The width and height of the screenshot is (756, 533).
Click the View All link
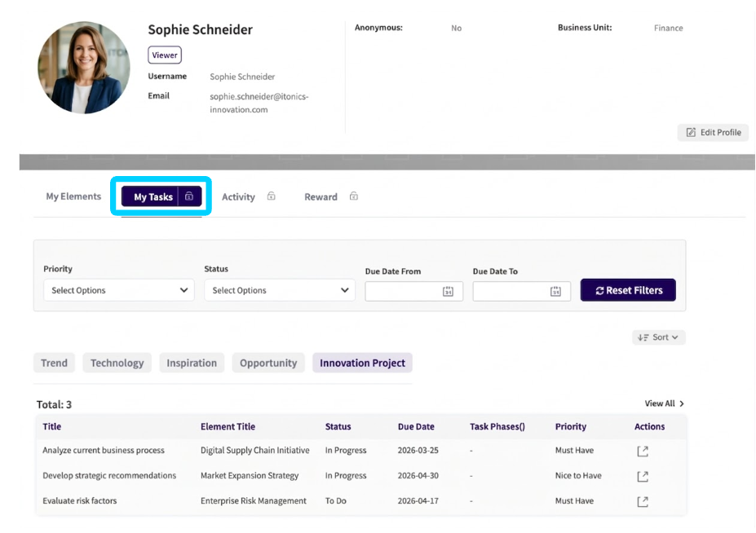[x=664, y=403]
